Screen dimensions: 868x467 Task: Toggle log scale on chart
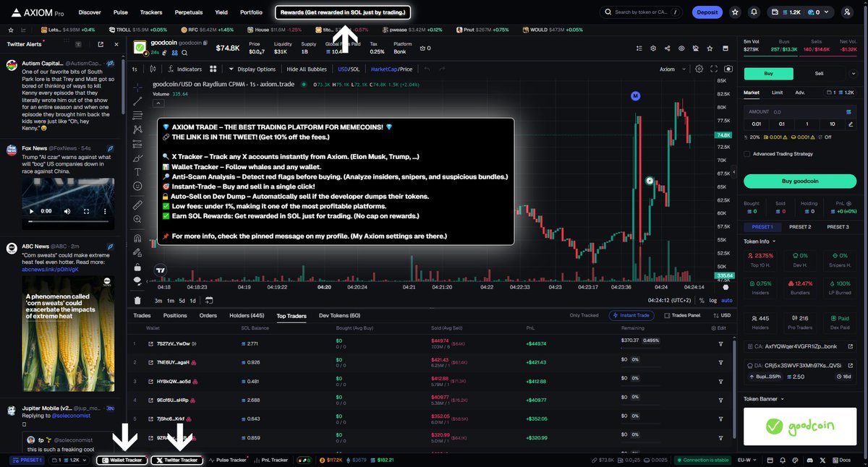click(714, 300)
